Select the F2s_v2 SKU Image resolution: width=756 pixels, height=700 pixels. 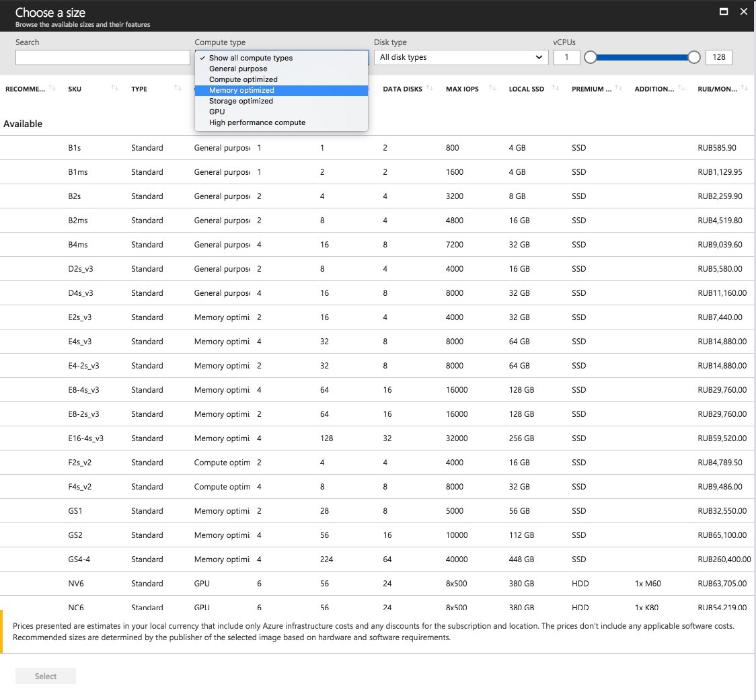tap(79, 463)
